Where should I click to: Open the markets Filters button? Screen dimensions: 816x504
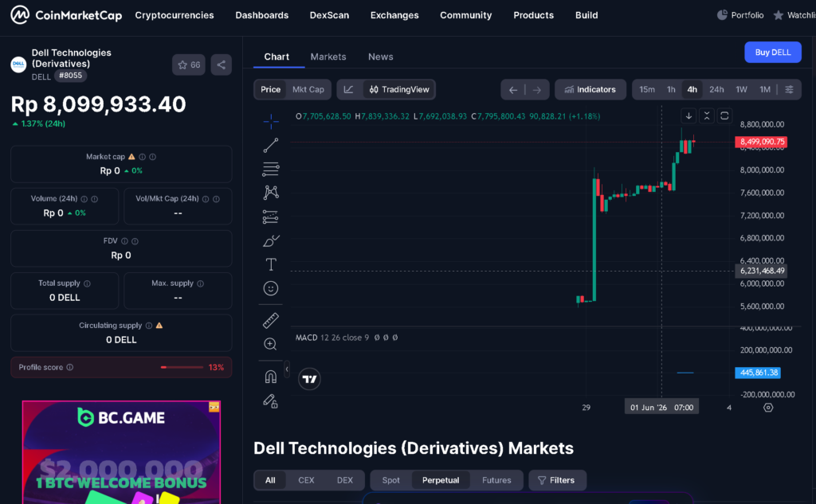click(557, 480)
